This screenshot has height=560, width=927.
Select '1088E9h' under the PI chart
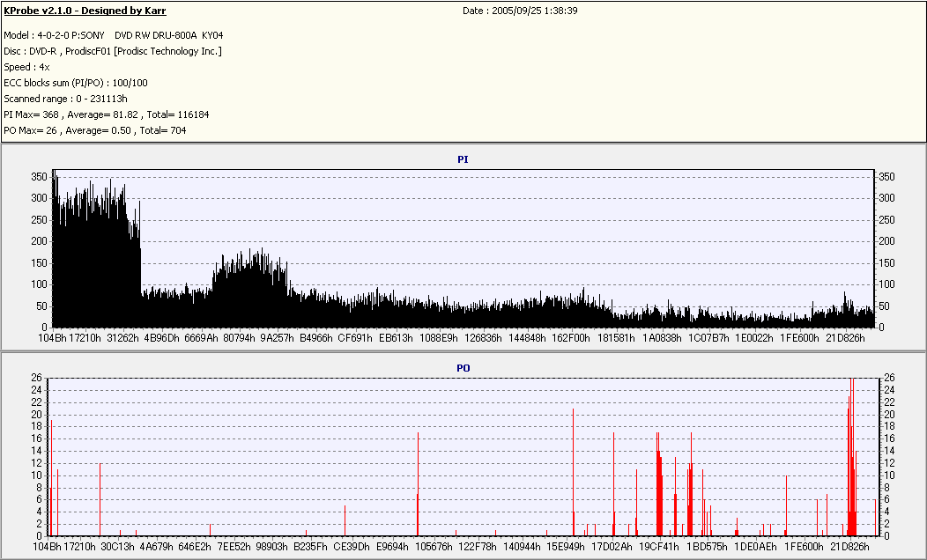[438, 338]
